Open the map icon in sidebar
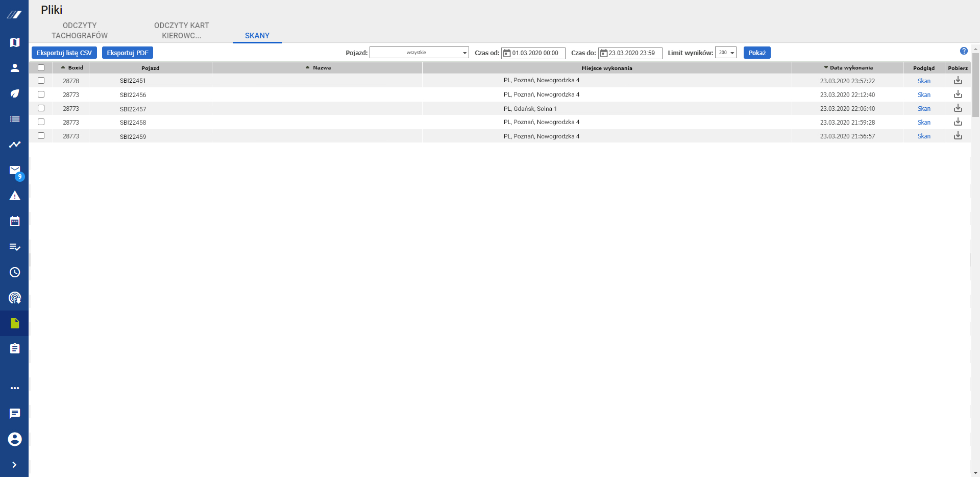 click(15, 42)
